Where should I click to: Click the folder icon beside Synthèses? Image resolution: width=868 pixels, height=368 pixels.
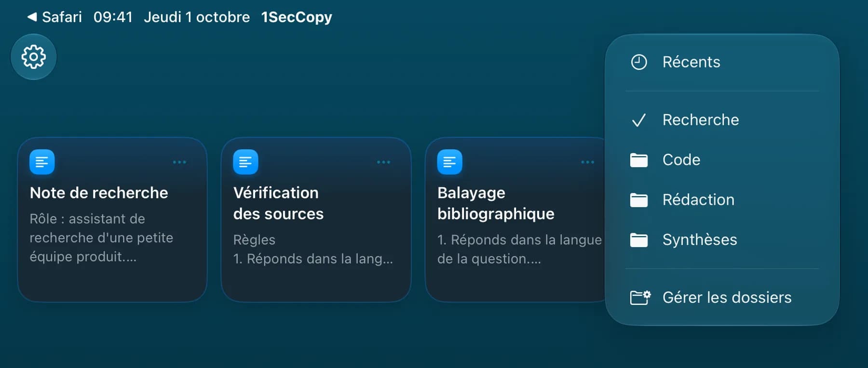click(x=639, y=240)
